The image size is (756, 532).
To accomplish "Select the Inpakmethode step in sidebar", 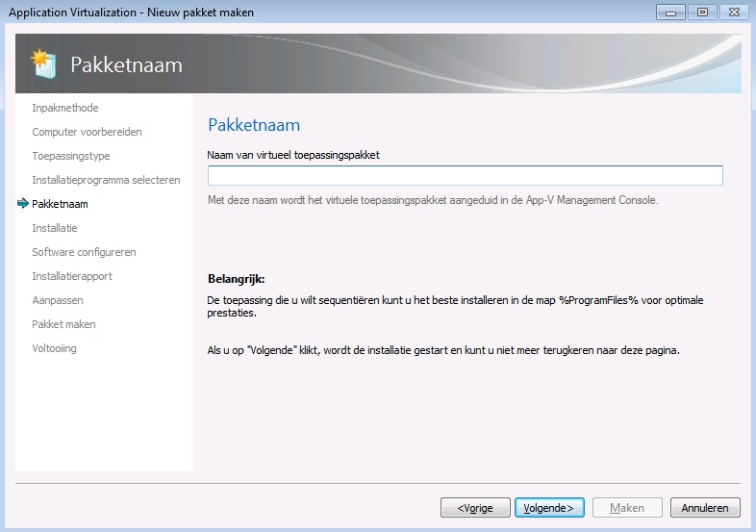I will tap(65, 108).
